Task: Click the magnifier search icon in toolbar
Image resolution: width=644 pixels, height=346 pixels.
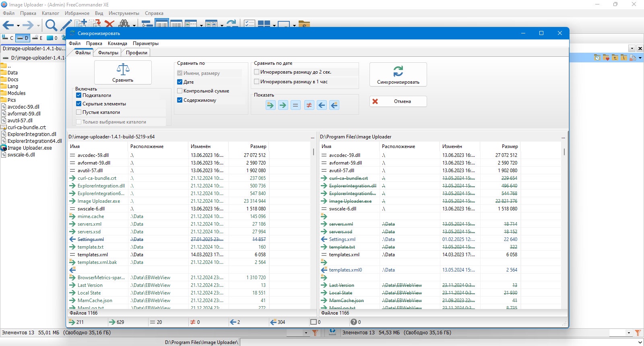Action: point(51,25)
